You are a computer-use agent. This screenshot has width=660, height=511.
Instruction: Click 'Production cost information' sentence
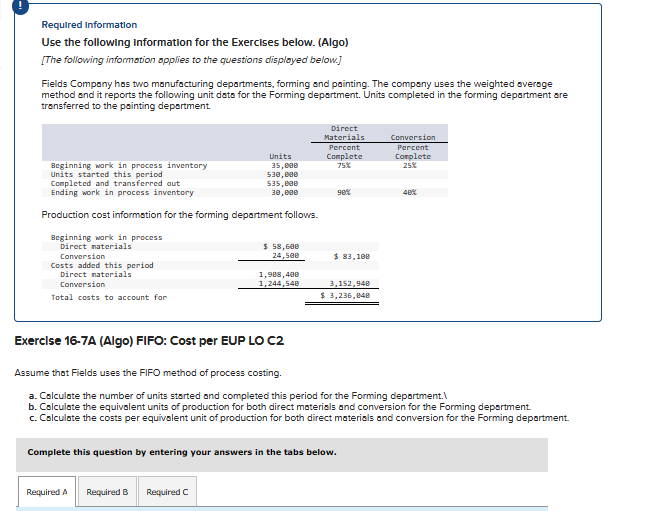[180, 215]
